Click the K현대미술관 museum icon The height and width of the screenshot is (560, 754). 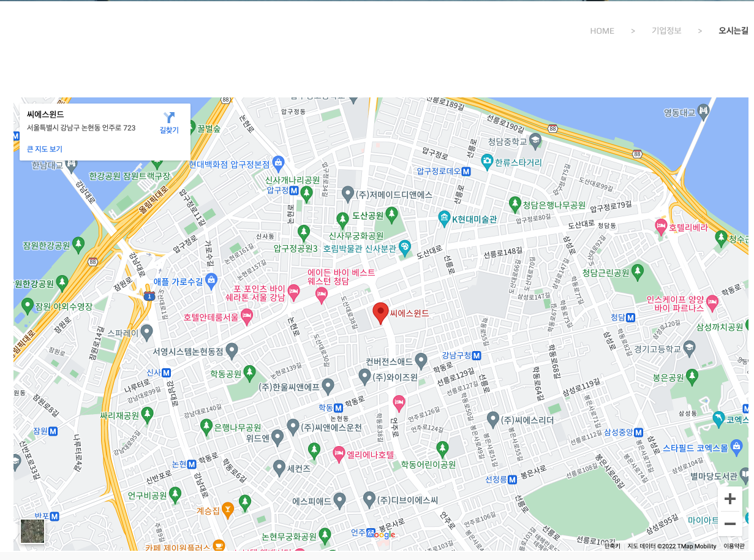pyautogui.click(x=445, y=218)
